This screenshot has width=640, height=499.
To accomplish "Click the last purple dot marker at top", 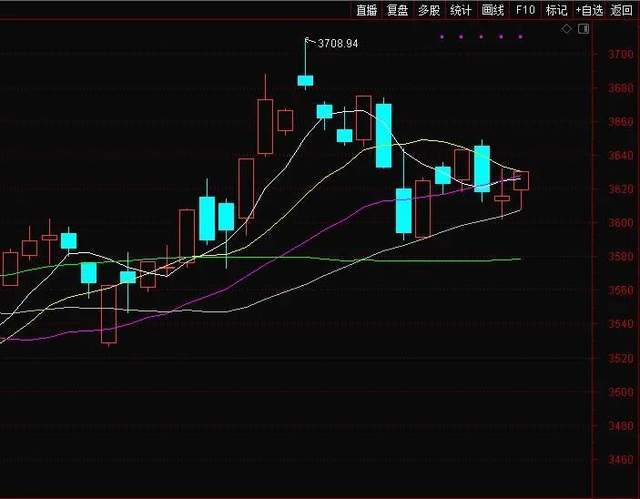I will [x=520, y=37].
